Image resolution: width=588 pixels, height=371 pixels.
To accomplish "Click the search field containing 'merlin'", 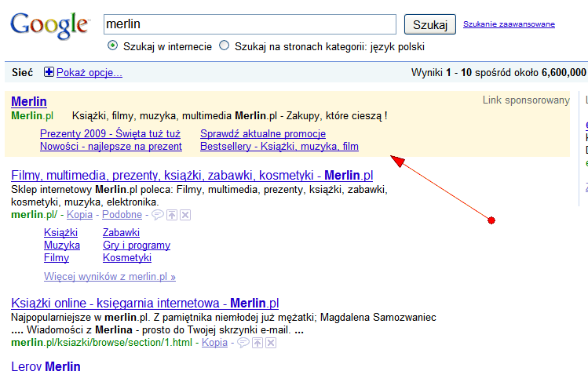I will point(250,24).
